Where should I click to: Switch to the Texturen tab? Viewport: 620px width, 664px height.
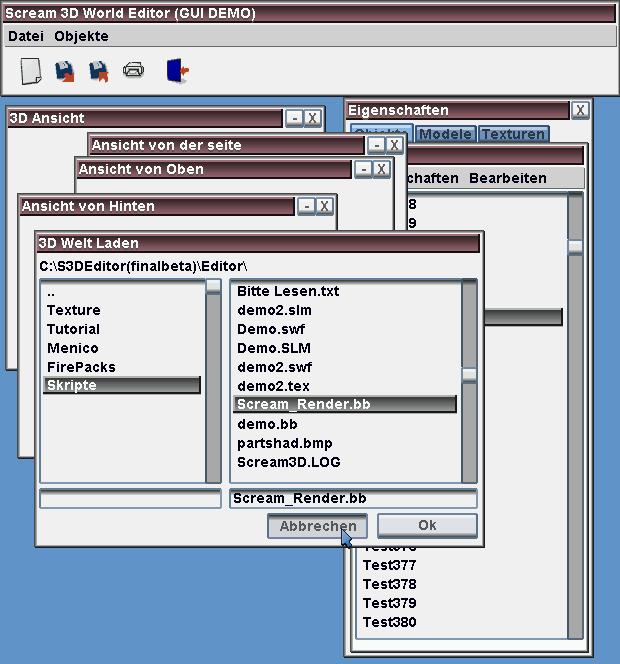513,134
